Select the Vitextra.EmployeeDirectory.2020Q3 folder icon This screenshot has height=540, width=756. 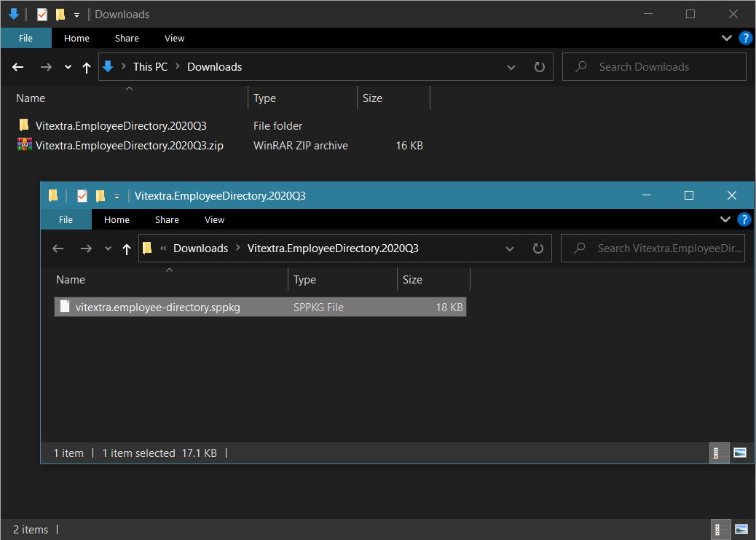click(x=24, y=125)
